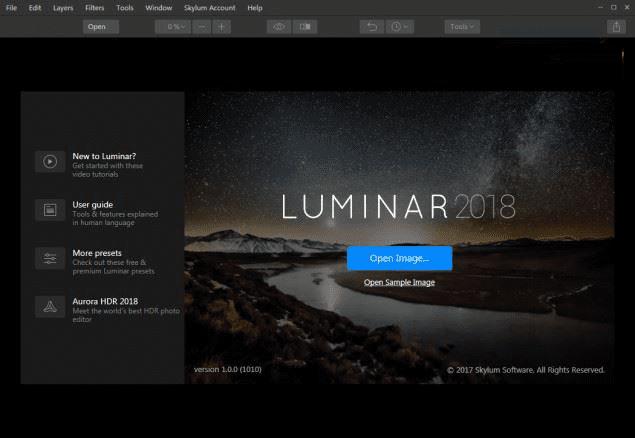Open the Filters menu

point(95,8)
